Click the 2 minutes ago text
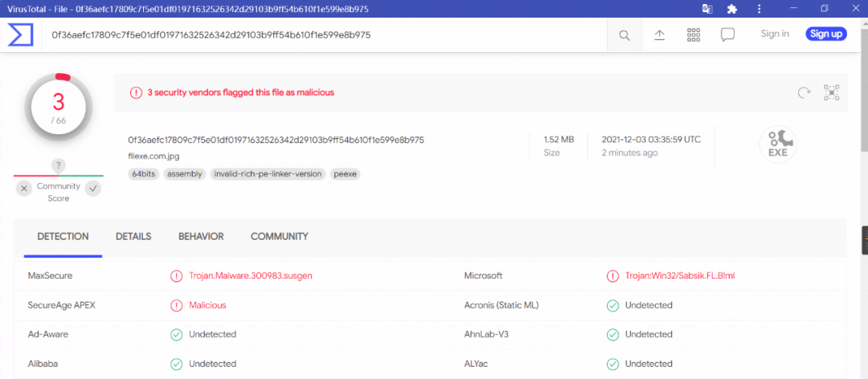The height and width of the screenshot is (379, 868). (630, 153)
